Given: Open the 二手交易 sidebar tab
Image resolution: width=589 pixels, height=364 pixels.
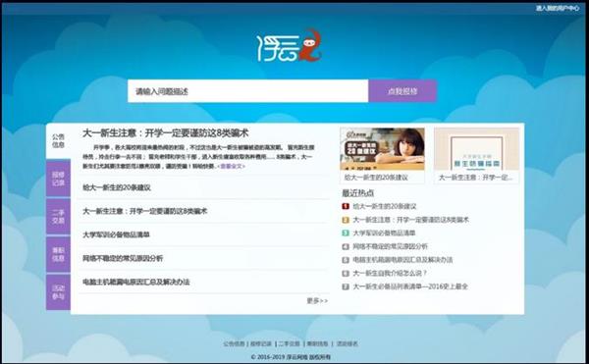Looking at the screenshot, I should tap(58, 217).
